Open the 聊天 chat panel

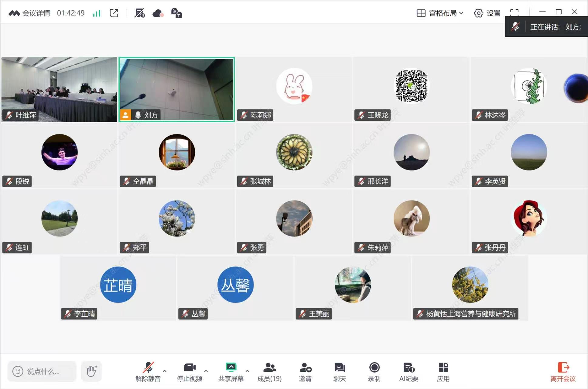(340, 372)
